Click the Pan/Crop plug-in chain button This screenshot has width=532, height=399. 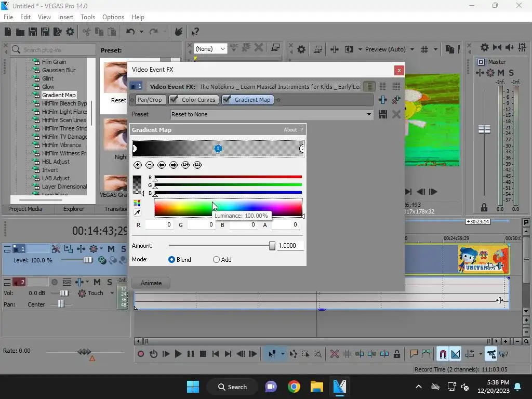tap(150, 100)
